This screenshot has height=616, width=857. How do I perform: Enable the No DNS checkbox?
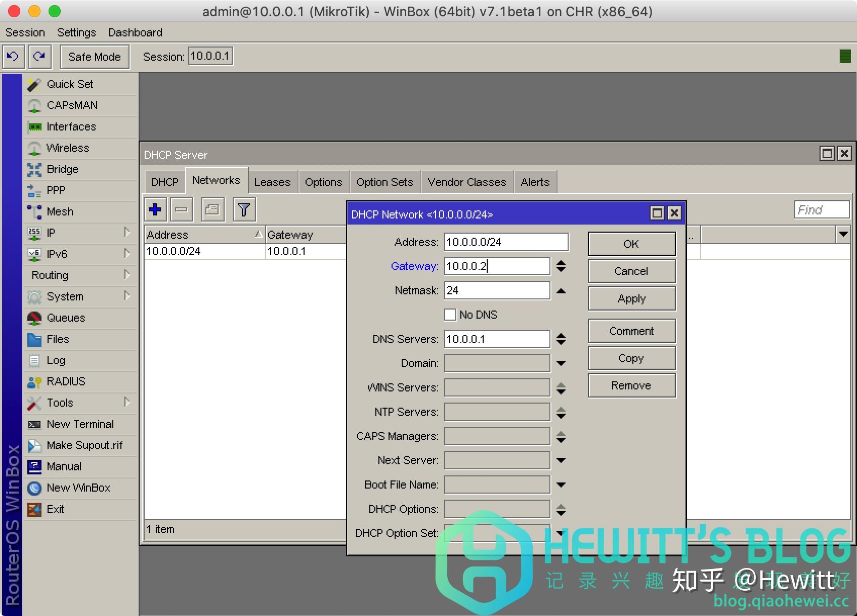pyautogui.click(x=450, y=314)
